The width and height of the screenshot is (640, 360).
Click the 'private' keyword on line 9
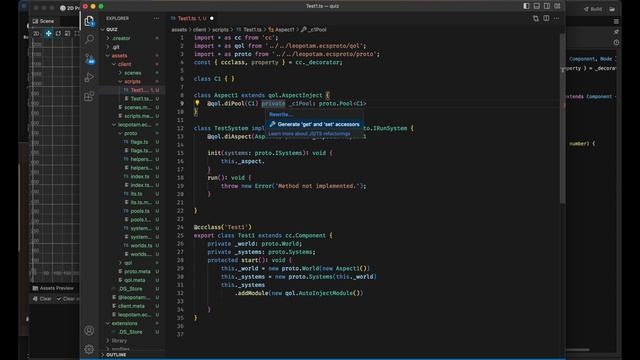pyautogui.click(x=273, y=104)
